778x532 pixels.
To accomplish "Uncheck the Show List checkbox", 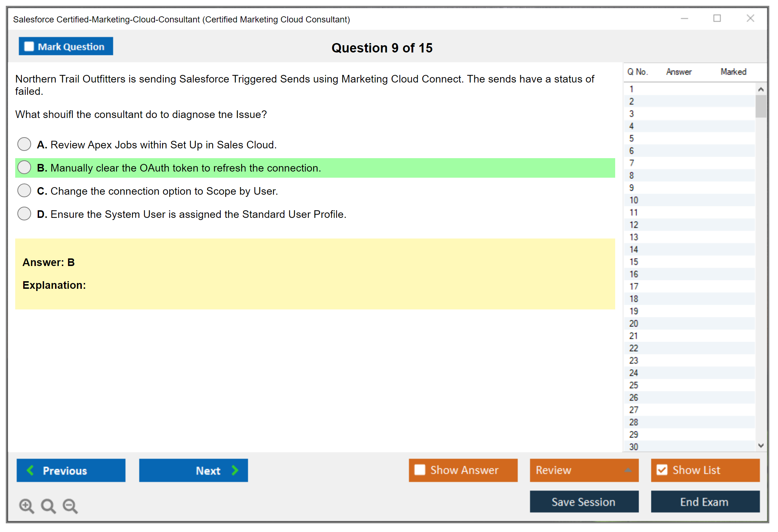I will [662, 470].
